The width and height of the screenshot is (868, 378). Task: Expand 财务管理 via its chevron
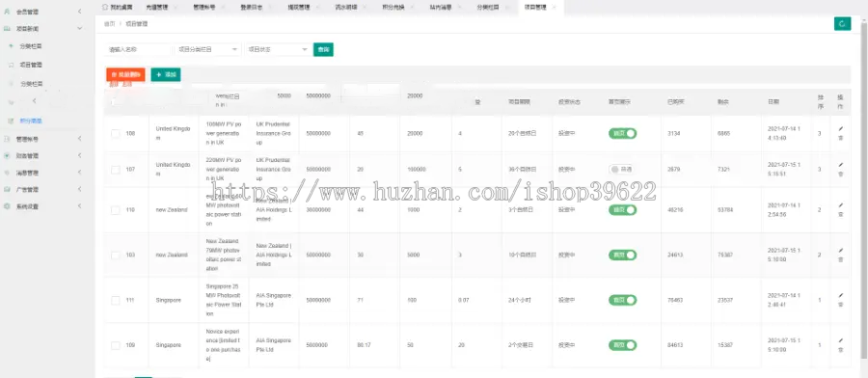click(x=80, y=155)
